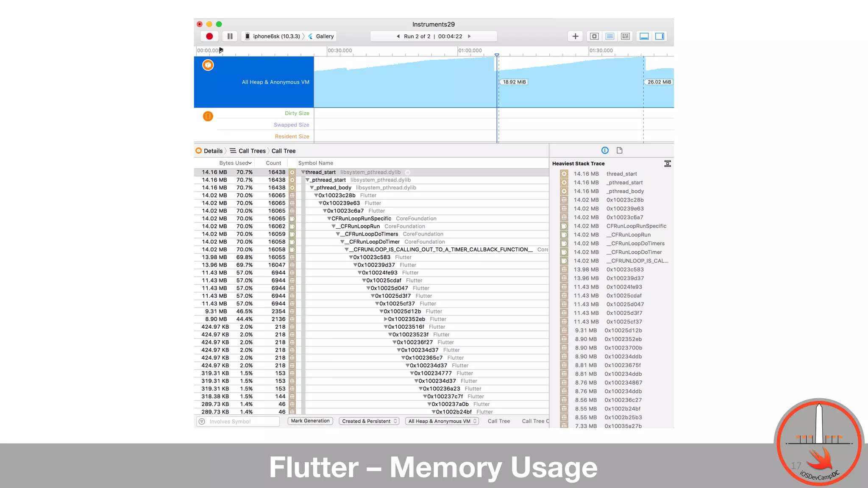Click the 26.02 MiB timeline flag
Screen dimensions: 868x488
point(659,82)
